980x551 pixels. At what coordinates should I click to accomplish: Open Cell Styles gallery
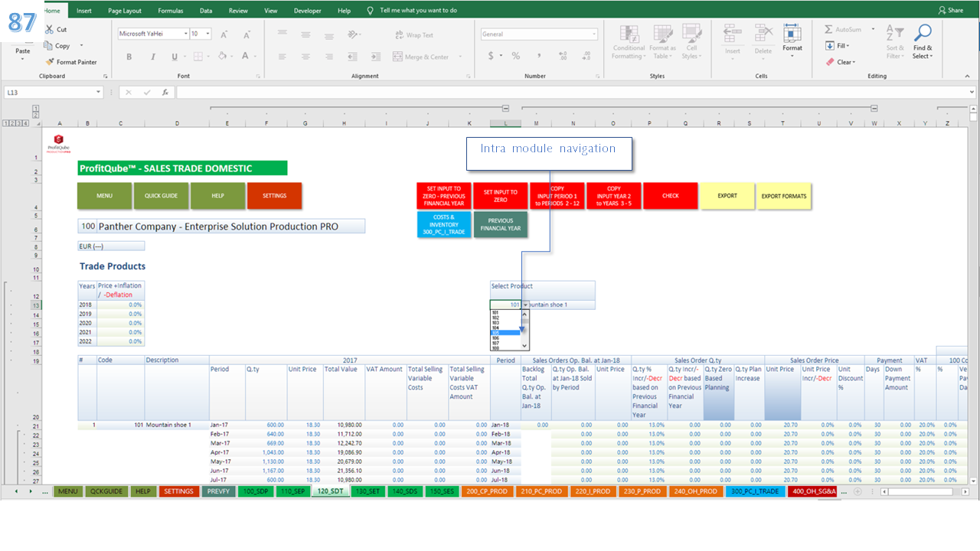point(691,42)
